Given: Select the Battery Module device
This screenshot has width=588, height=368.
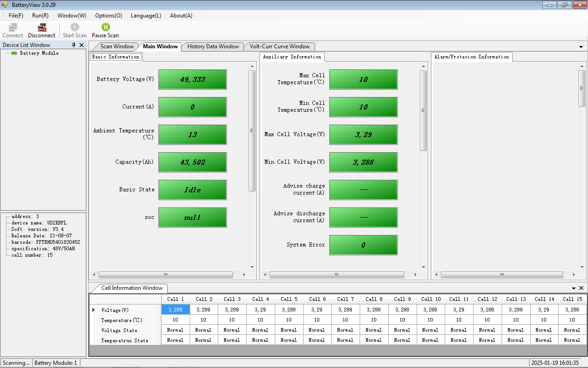Looking at the screenshot, I should click(39, 53).
